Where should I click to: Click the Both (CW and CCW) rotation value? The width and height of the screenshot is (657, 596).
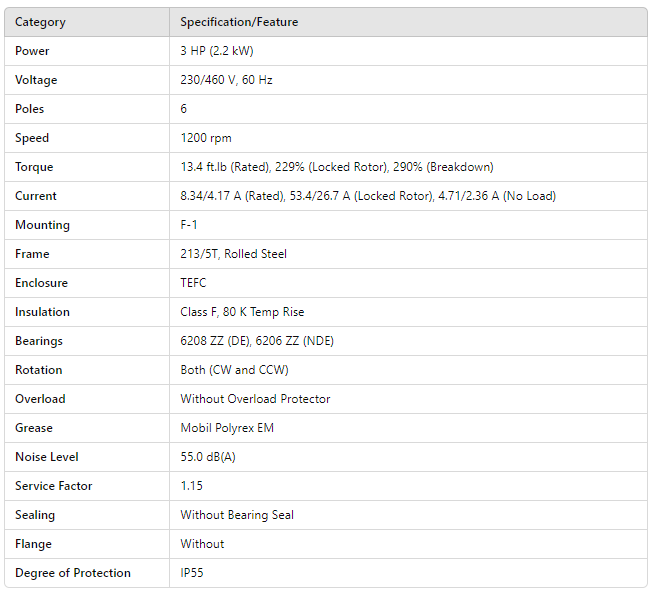[234, 370]
